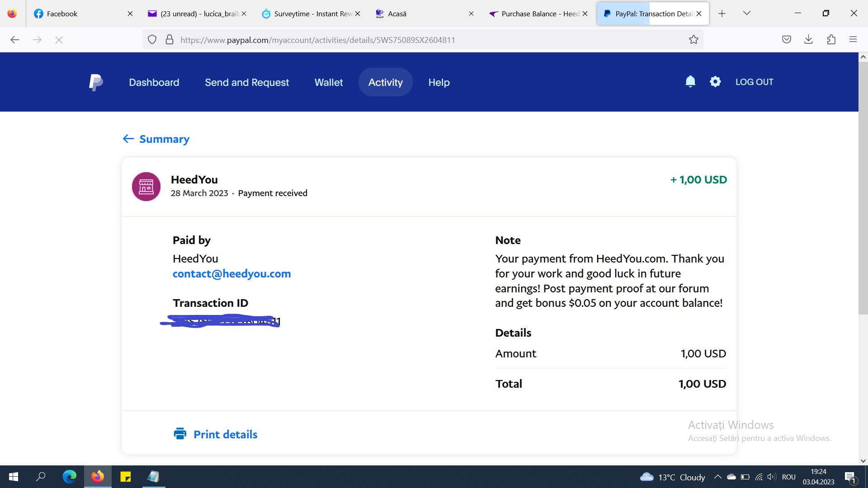
Task: Log out of PayPal
Action: coord(754,82)
